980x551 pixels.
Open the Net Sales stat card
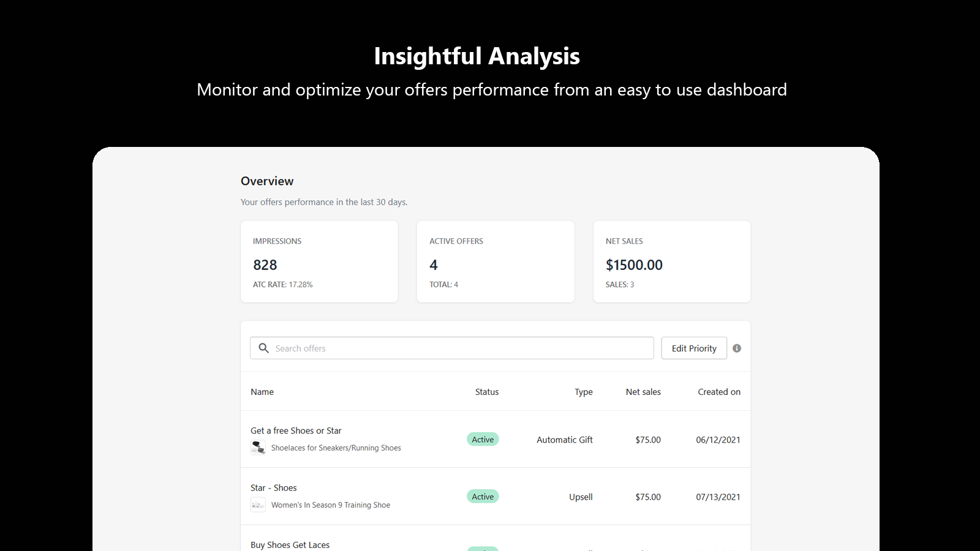click(671, 261)
